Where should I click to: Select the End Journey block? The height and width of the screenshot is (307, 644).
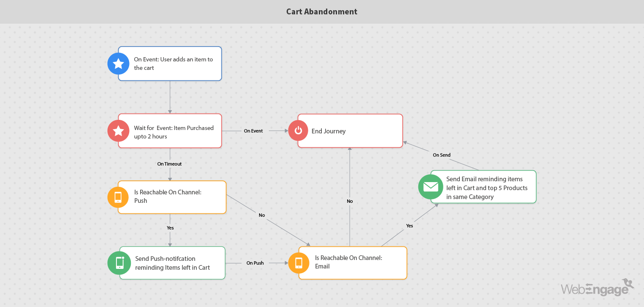click(x=356, y=131)
